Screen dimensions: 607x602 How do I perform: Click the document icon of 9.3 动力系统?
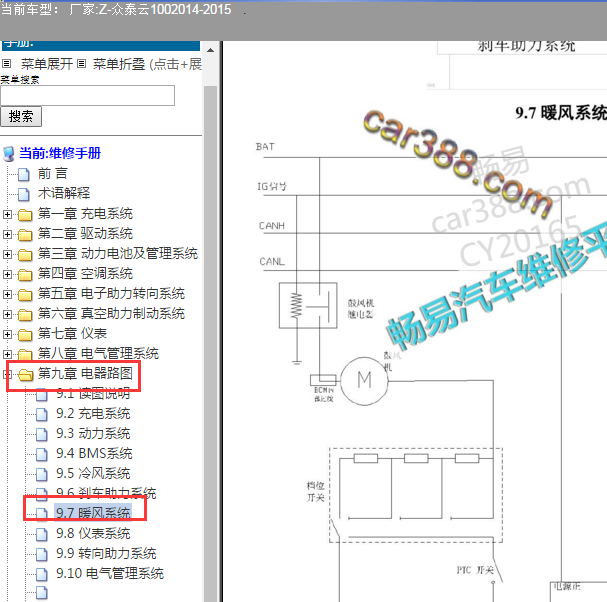(42, 434)
